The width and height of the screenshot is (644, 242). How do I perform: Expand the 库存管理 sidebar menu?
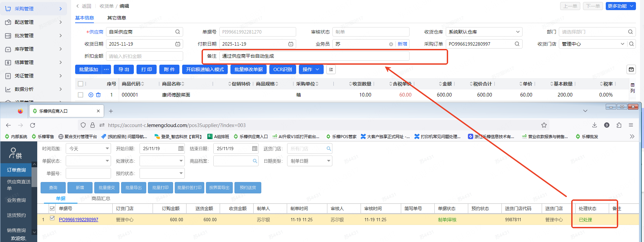tap(34, 49)
